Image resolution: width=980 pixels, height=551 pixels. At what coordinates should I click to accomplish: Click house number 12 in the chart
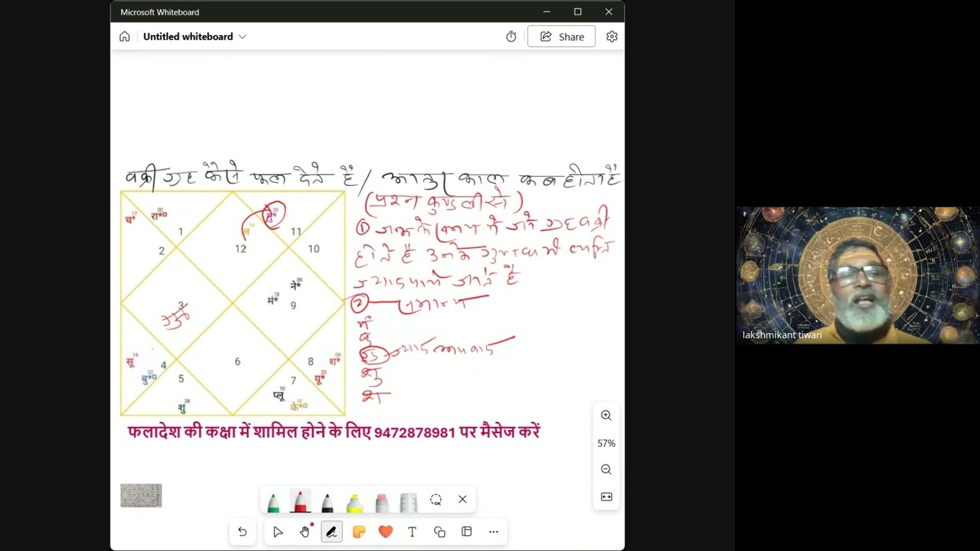click(x=240, y=249)
